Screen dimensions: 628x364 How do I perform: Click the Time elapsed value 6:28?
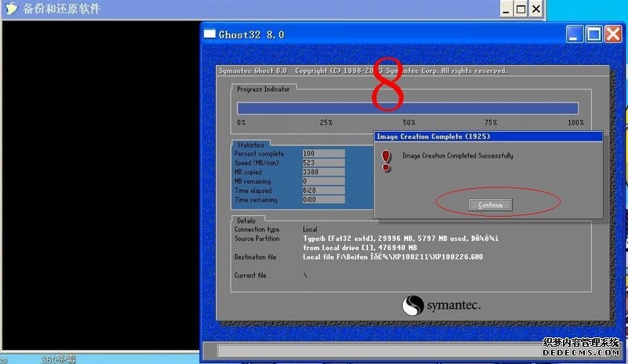tap(323, 190)
